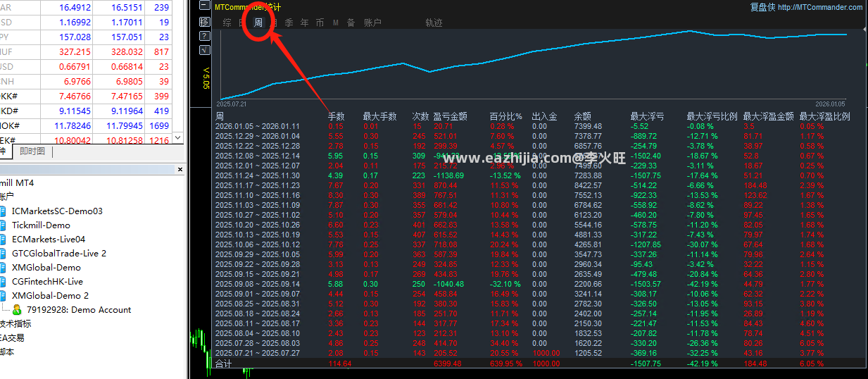Click ask price 9.11964 in Market Watch
Image resolution: width=868 pixels, height=379 pixels.
pos(127,111)
